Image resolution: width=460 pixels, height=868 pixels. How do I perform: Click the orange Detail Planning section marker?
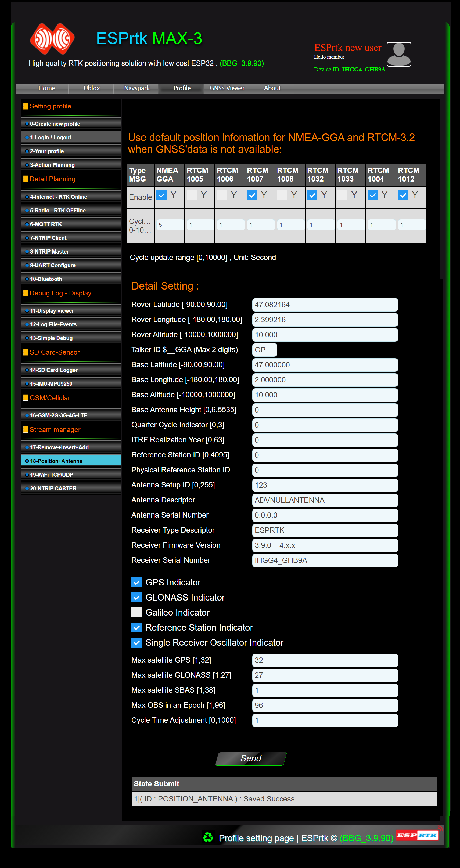click(26, 179)
